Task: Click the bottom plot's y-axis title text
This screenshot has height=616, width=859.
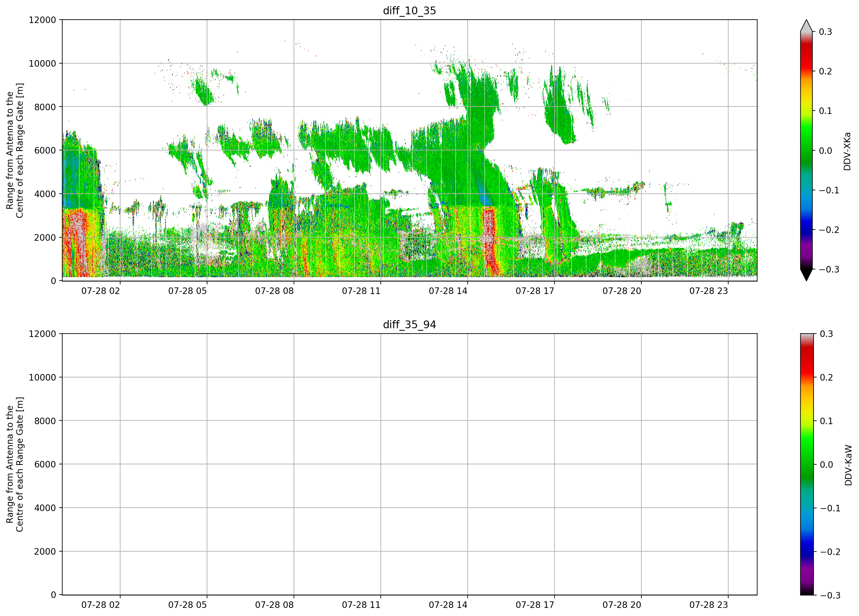Action: (x=15, y=464)
